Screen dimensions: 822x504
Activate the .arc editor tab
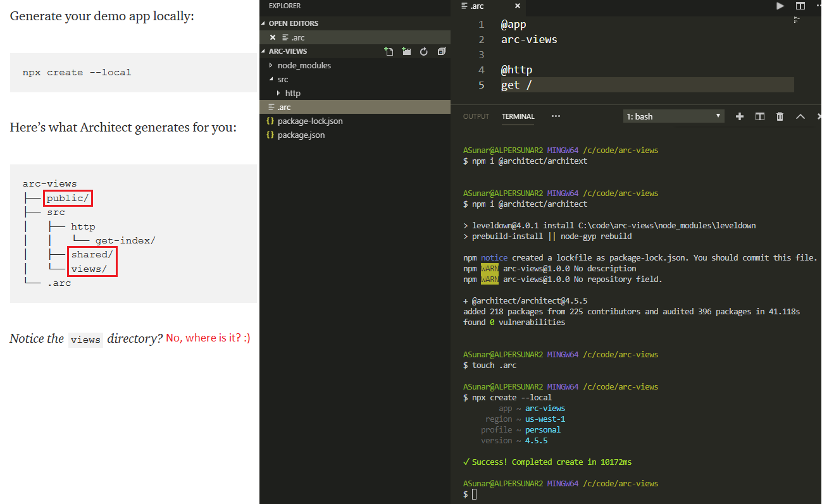487,6
